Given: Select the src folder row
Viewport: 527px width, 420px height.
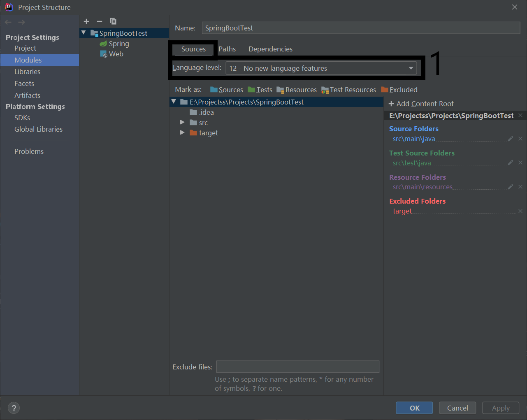Looking at the screenshot, I should (276, 123).
